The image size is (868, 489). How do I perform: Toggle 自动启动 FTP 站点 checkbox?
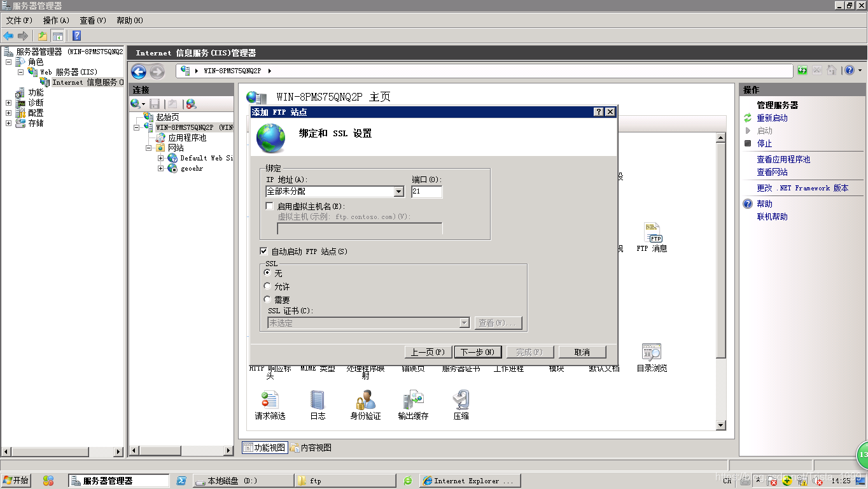click(264, 252)
